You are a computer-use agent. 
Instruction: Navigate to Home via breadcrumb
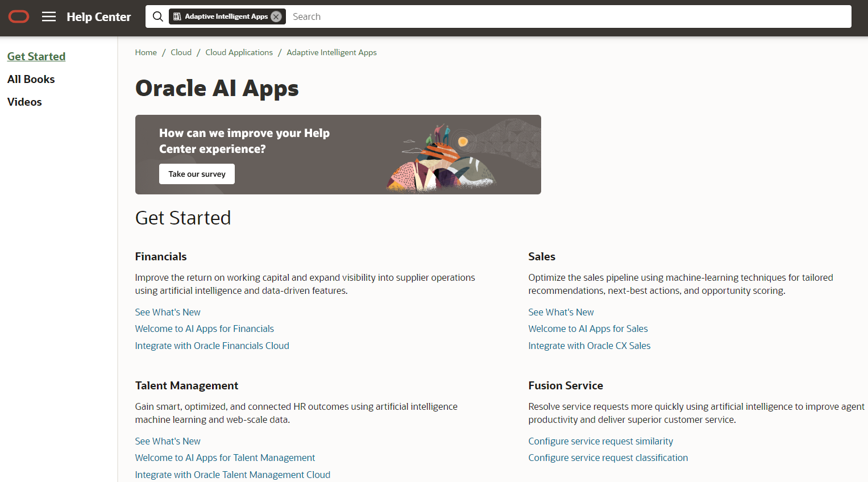pyautogui.click(x=146, y=52)
